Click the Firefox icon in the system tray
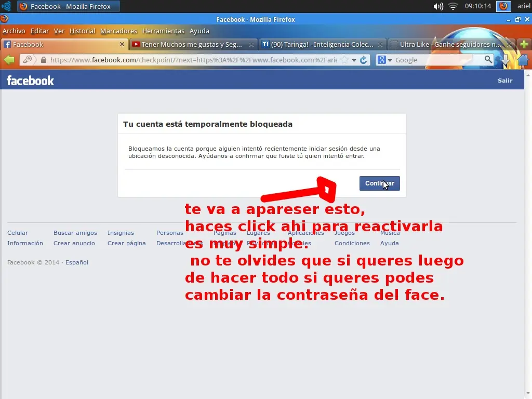This screenshot has width=532, height=399. 503,6
